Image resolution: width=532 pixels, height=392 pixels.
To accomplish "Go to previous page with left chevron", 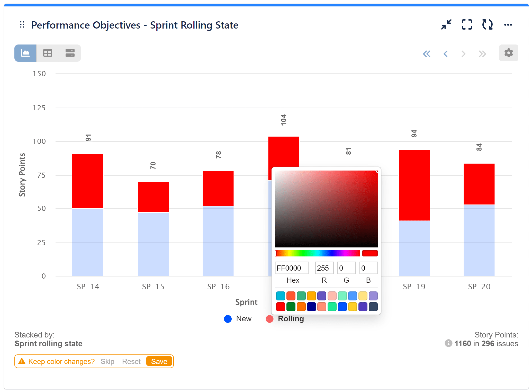I will click(x=446, y=54).
